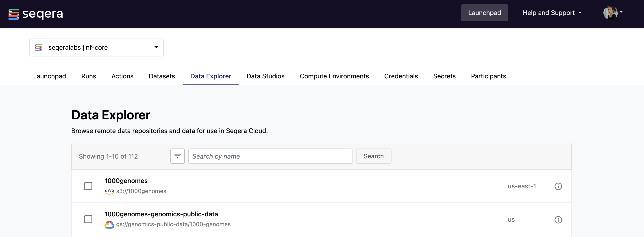Image resolution: width=644 pixels, height=237 pixels.
Task: Click the Seqera logo in header
Action: pos(35,14)
